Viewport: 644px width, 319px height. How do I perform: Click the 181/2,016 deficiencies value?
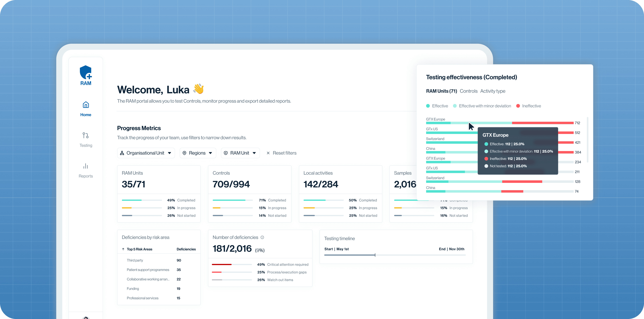[232, 249]
